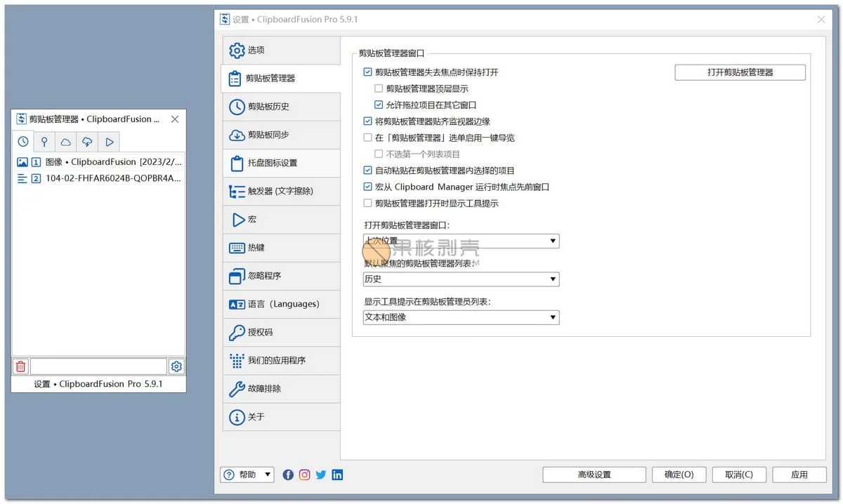Viewport: 843px width, 504px height.
Task: Enable 剪贴板管理器打开时显示工具提示
Action: tap(367, 203)
